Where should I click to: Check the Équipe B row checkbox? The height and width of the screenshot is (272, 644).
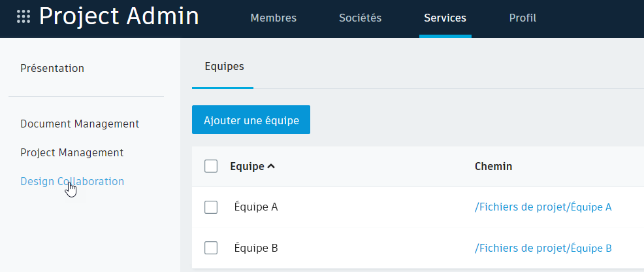click(x=211, y=248)
